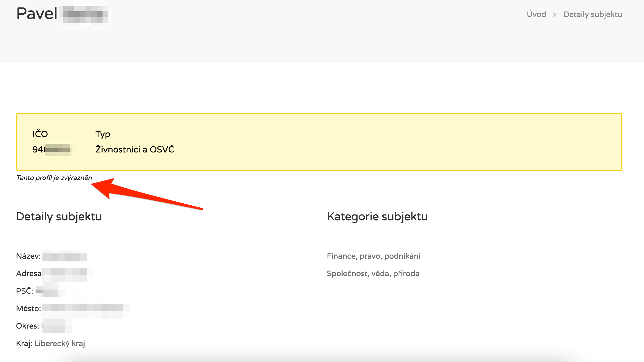Viewport: 644px width, 362px height.
Task: Click the Kraj: label
Action: pos(24,343)
